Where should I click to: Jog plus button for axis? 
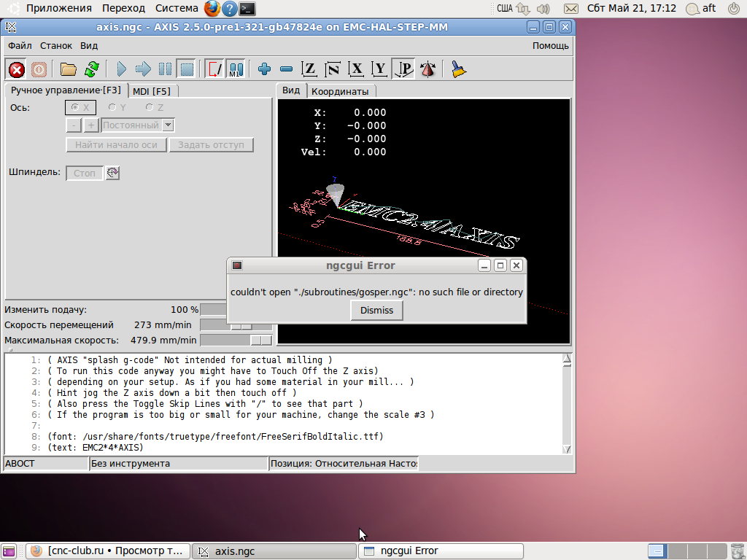coord(91,125)
